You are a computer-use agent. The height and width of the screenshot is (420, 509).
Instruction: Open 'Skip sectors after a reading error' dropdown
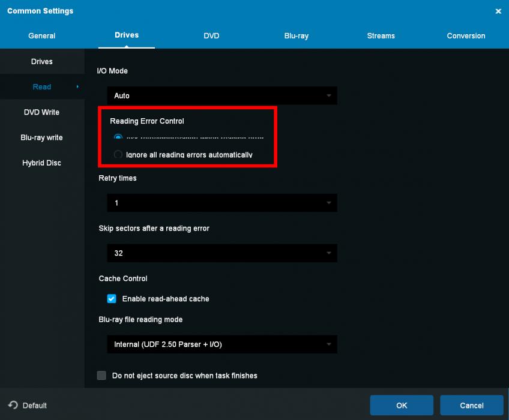[221, 253]
